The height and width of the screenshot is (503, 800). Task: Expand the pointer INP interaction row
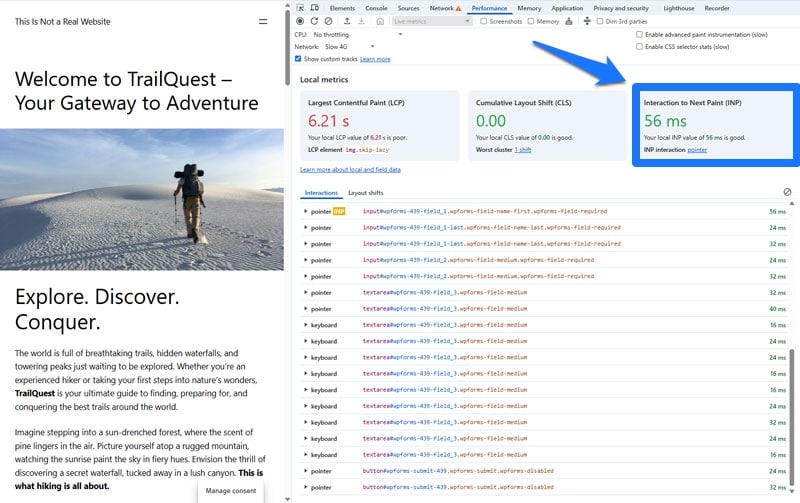click(306, 211)
